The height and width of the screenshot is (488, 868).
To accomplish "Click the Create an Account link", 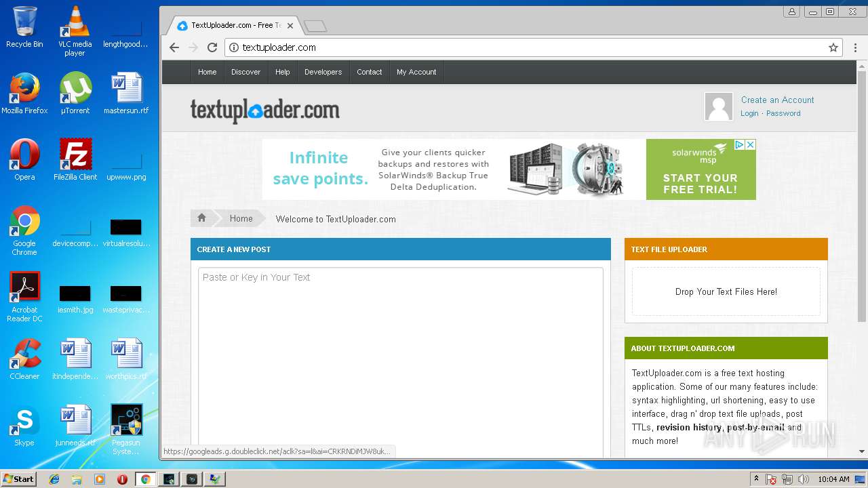I will 777,100.
